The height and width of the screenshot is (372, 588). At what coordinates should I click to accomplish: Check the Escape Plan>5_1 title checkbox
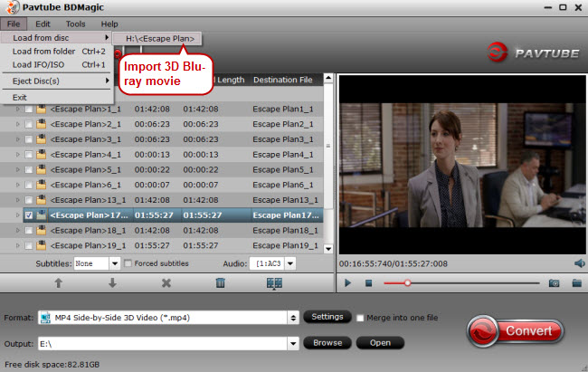click(29, 170)
